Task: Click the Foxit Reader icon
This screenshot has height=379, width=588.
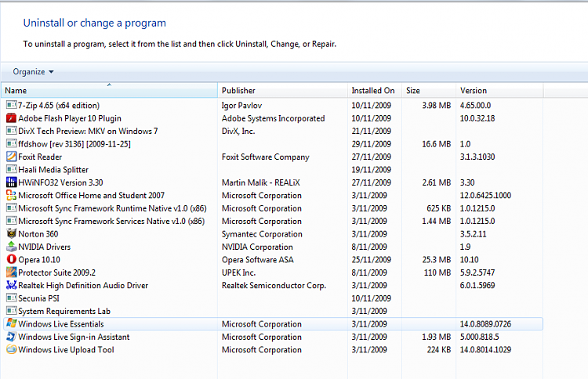Action: tap(12, 157)
